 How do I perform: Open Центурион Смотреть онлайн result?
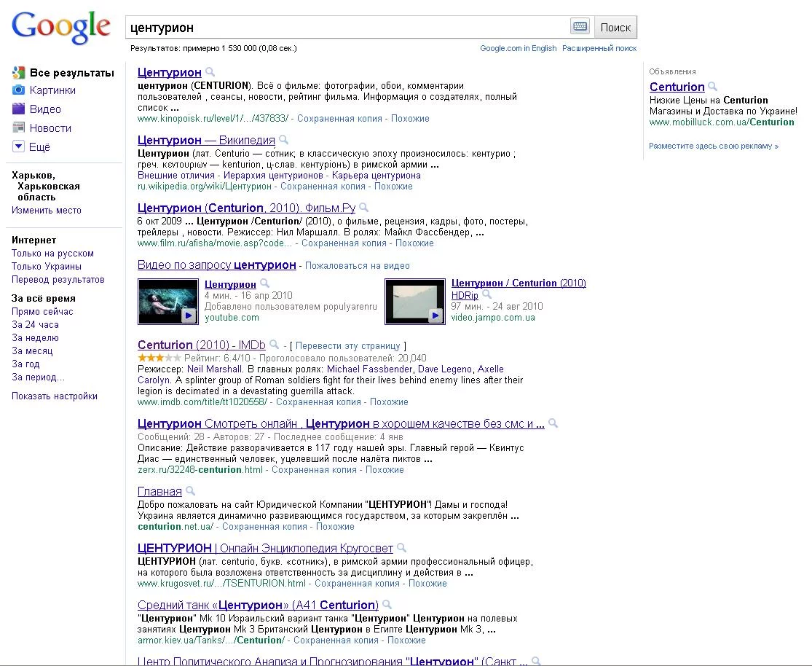[x=341, y=423]
